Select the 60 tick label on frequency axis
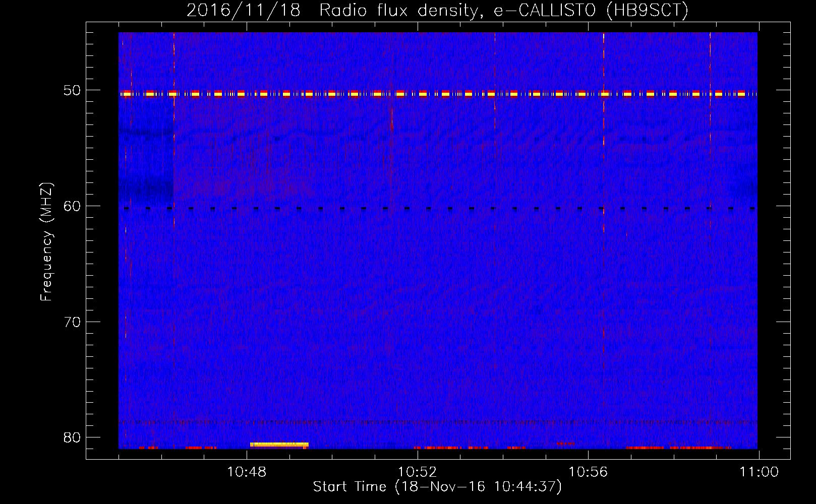 pyautogui.click(x=72, y=206)
